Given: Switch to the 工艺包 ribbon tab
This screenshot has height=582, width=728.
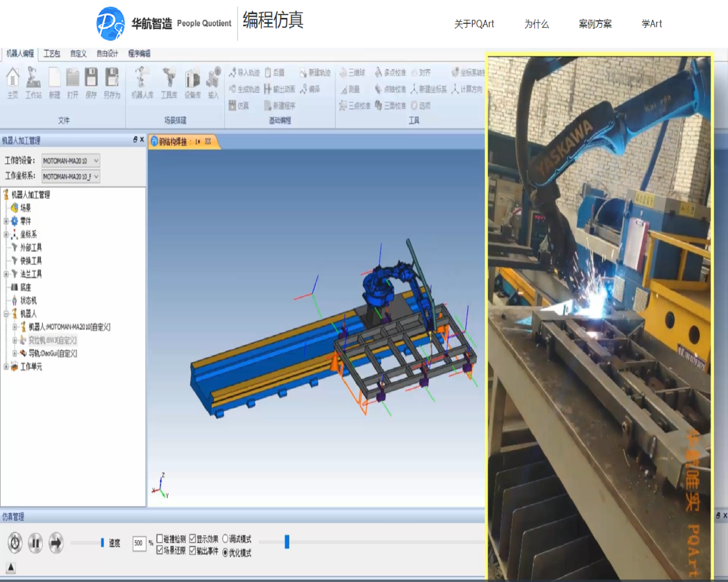Looking at the screenshot, I should tap(51, 53).
